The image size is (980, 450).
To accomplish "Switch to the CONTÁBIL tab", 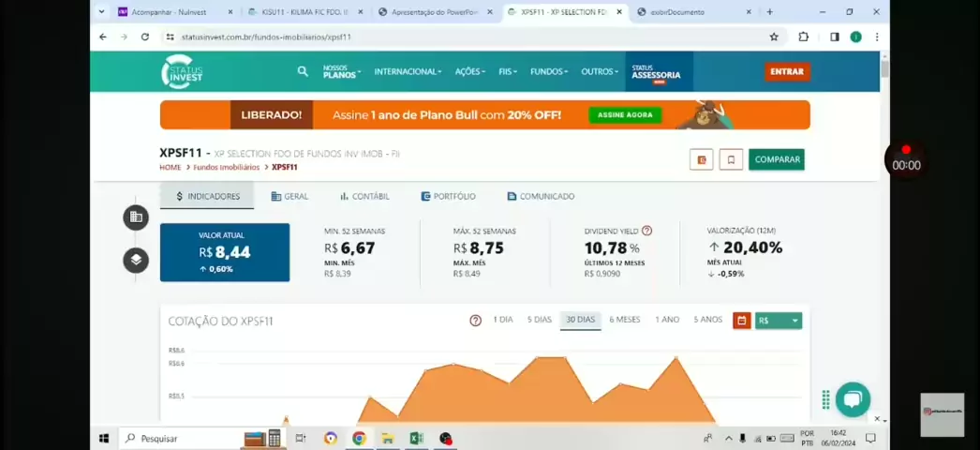I will [x=364, y=196].
